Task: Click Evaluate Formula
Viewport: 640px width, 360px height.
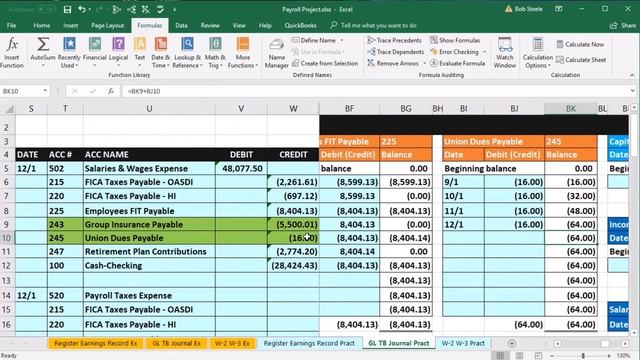Action: click(x=458, y=63)
